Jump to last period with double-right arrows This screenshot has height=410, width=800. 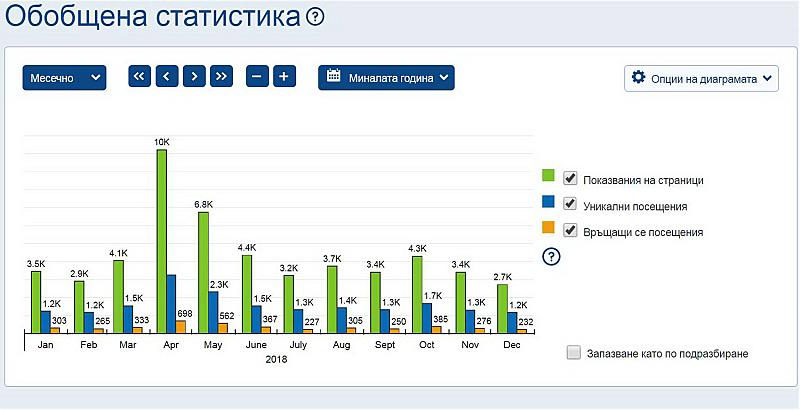click(221, 76)
